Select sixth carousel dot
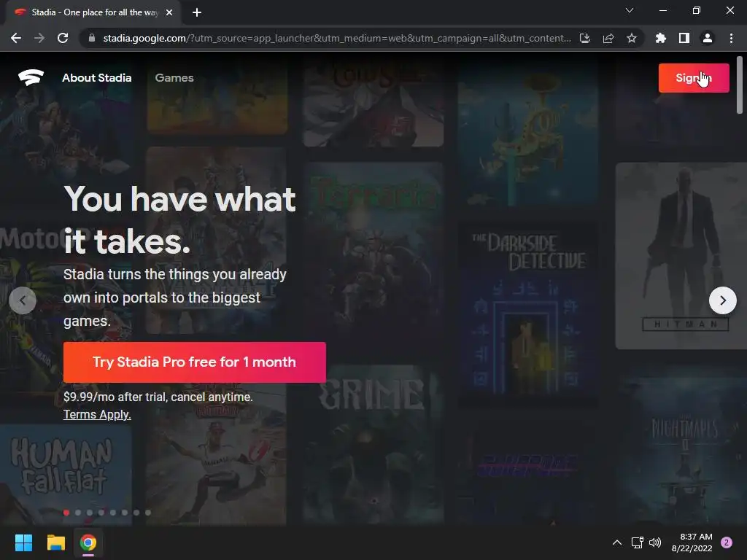The width and height of the screenshot is (747, 560). 125,513
